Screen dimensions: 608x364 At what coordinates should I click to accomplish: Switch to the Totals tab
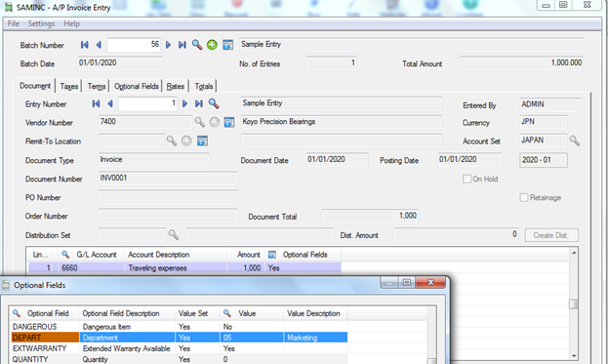(x=204, y=86)
